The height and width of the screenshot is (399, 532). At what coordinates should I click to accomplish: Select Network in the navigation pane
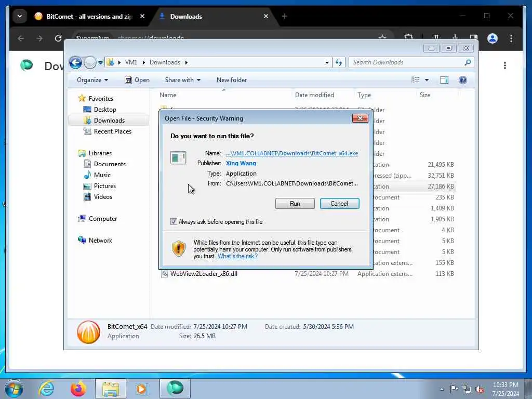[x=100, y=241]
